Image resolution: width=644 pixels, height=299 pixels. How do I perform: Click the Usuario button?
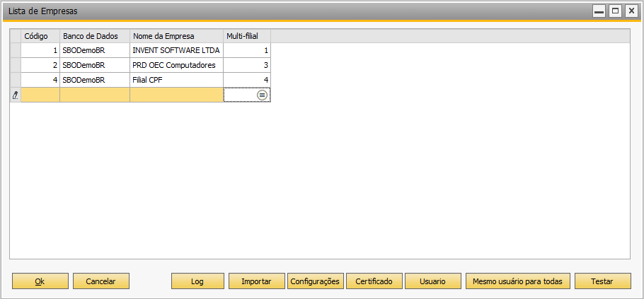tap(432, 281)
